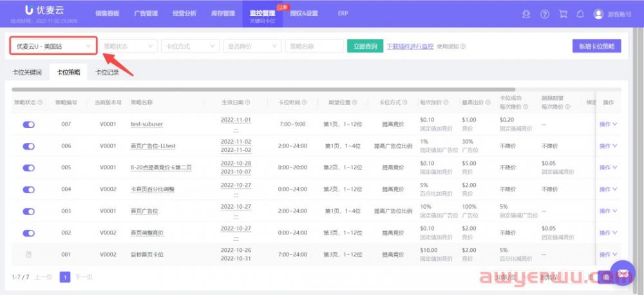Expand 操作 menu for strategy 004

pyautogui.click(x=609, y=189)
